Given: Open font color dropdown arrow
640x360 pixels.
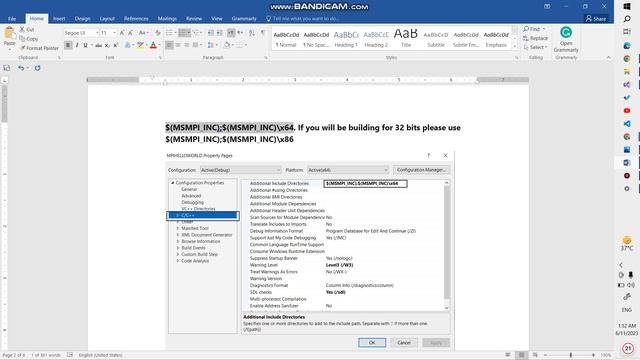Looking at the screenshot, I should (159, 45).
